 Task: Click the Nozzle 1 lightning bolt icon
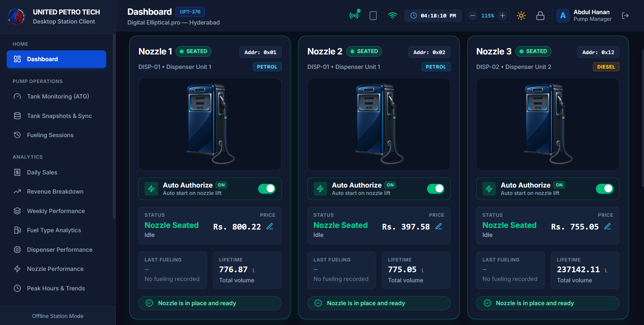[x=151, y=189]
